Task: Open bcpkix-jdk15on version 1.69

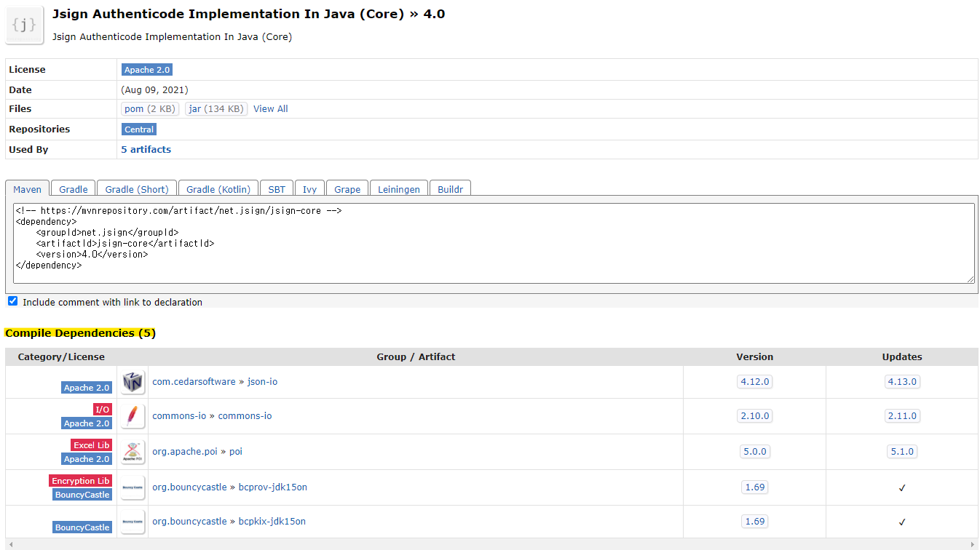Action: 754,522
